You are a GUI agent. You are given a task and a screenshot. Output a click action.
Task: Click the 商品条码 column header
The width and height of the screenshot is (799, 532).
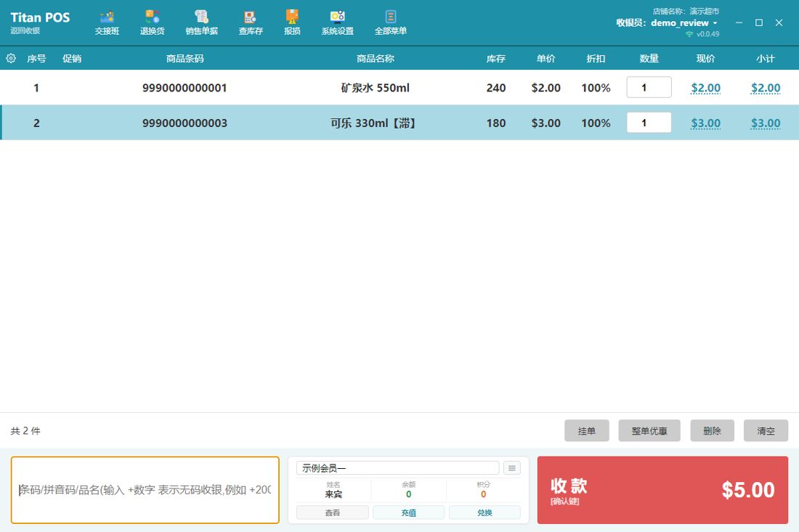184,59
